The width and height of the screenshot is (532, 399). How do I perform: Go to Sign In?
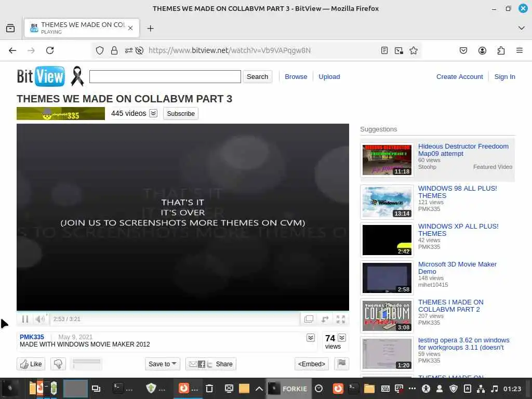tap(504, 77)
